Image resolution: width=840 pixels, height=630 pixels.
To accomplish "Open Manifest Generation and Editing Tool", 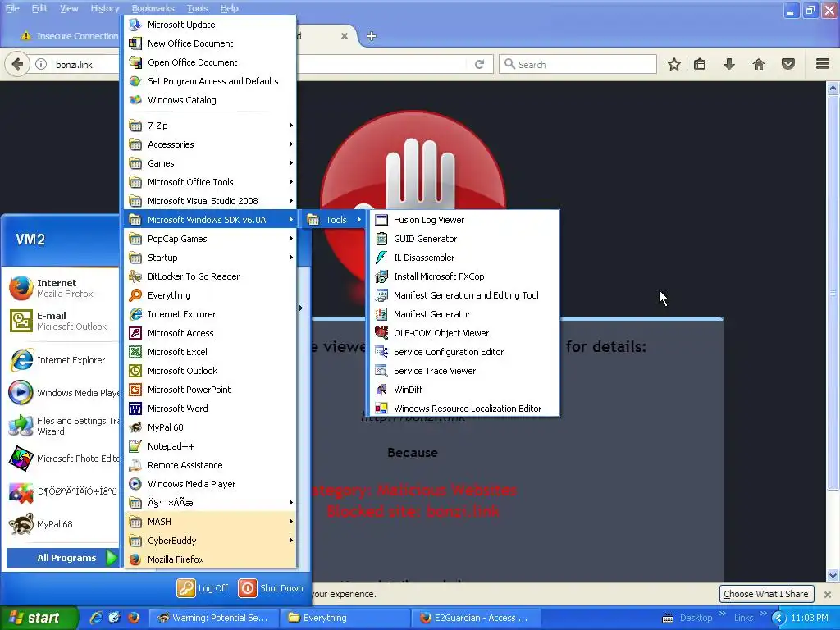I will pyautogui.click(x=464, y=295).
